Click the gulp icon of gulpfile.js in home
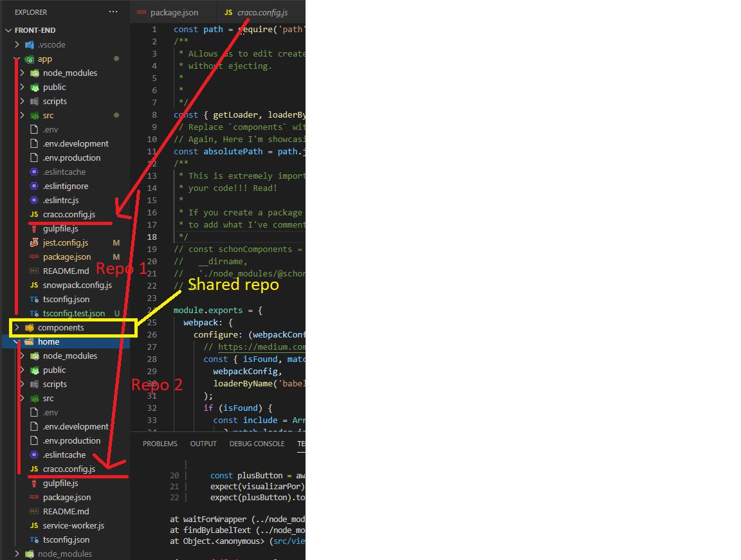This screenshot has height=560, width=741. click(34, 483)
